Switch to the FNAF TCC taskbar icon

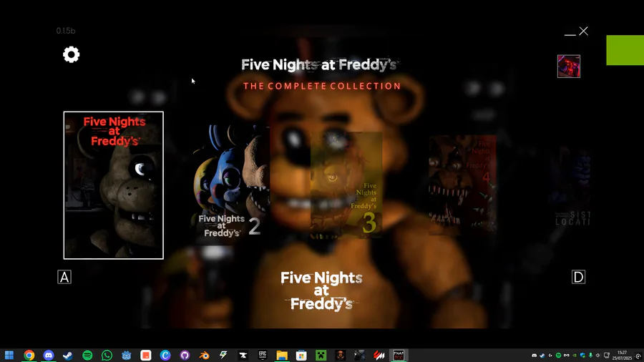399,355
